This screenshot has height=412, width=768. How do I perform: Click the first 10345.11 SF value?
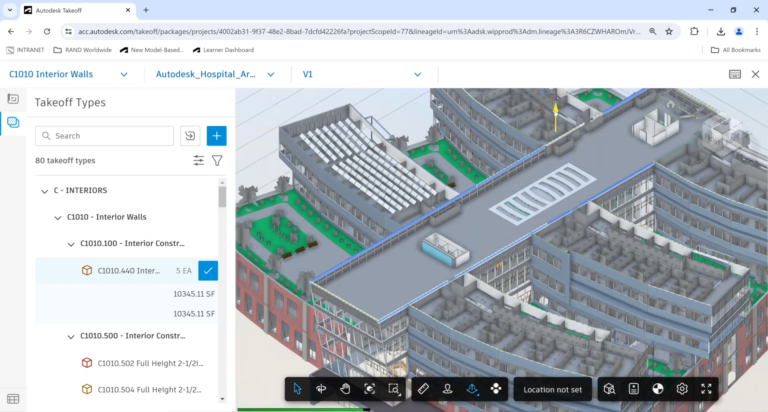click(194, 294)
